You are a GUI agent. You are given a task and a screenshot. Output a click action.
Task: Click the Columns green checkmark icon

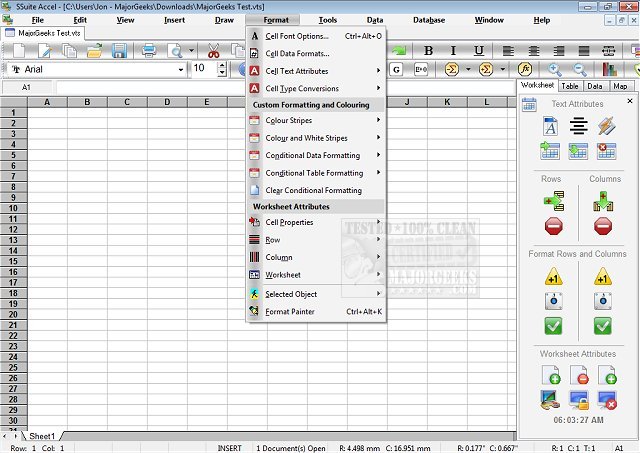click(603, 326)
